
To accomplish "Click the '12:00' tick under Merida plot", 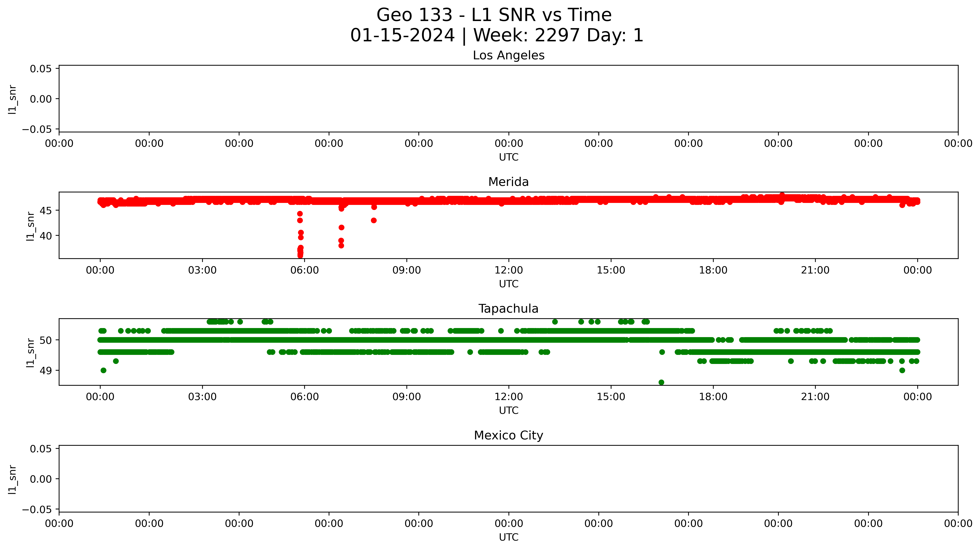I will click(509, 270).
